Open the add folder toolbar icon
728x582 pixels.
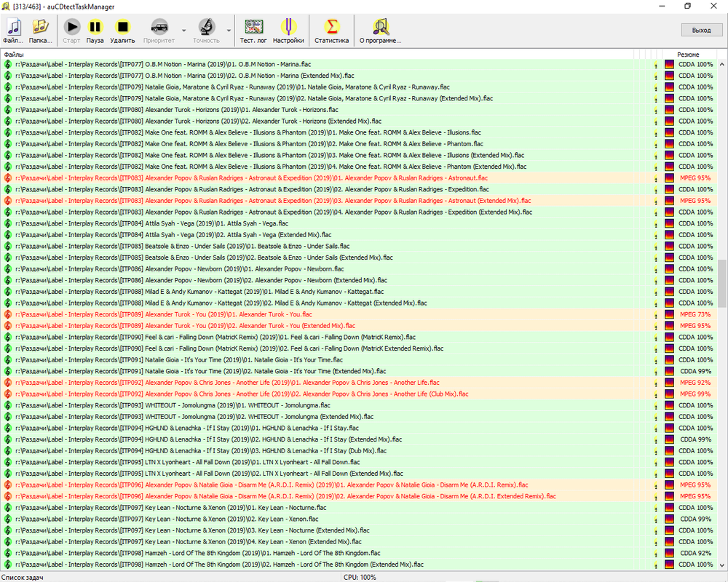pyautogui.click(x=40, y=31)
